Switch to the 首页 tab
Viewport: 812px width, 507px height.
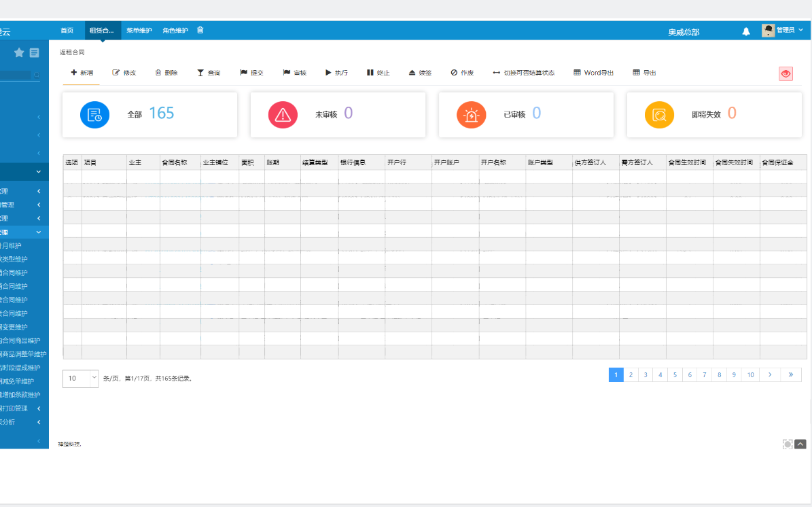(67, 31)
